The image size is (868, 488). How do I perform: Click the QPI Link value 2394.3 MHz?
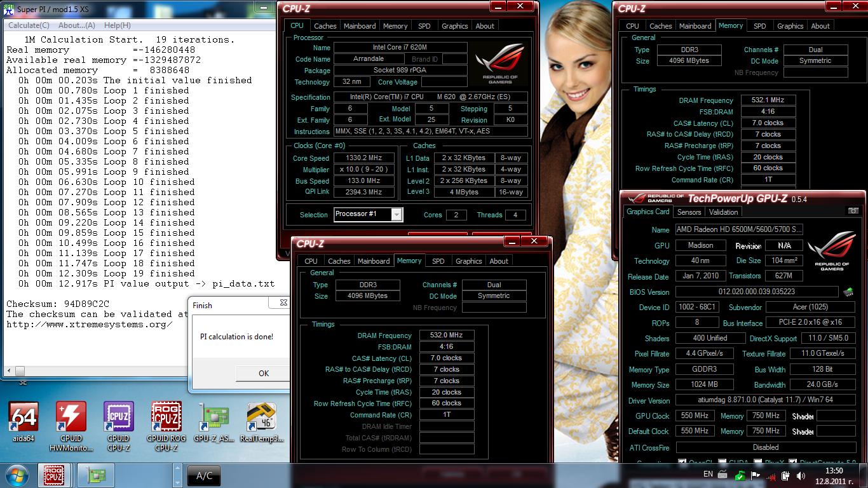[364, 192]
